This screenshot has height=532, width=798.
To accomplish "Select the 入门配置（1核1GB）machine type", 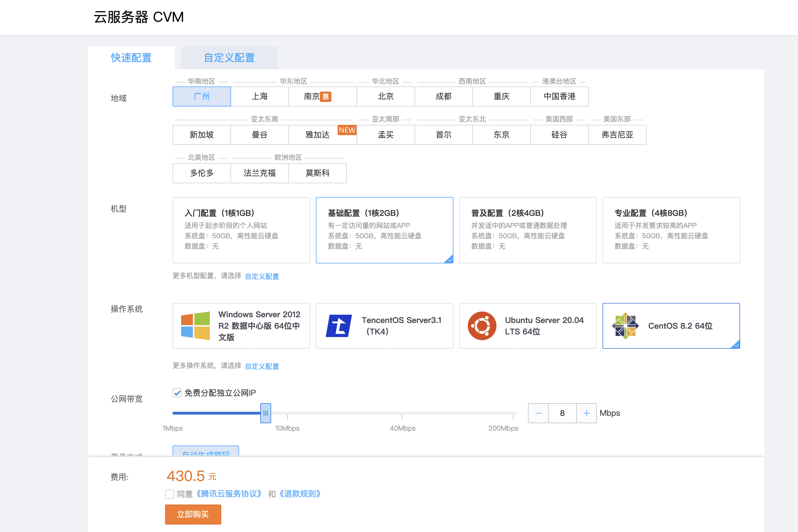I will point(241,230).
